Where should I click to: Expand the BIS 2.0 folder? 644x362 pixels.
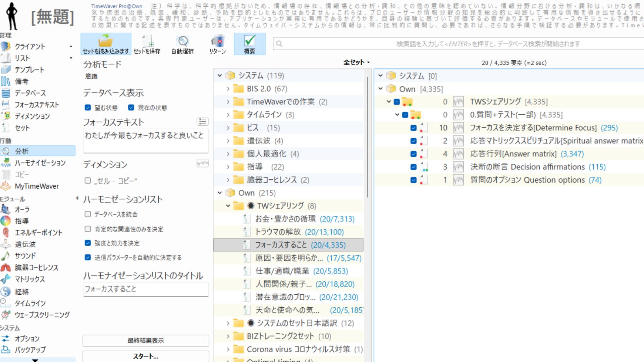pos(228,89)
